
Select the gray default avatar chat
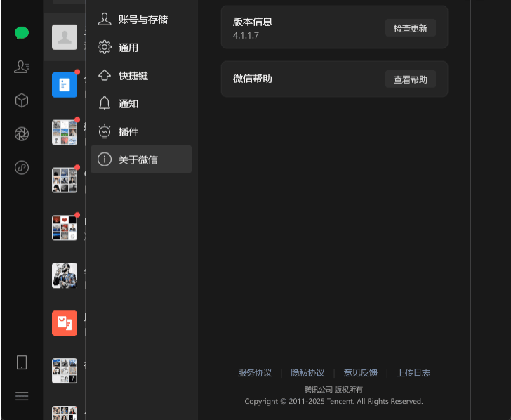(x=65, y=37)
